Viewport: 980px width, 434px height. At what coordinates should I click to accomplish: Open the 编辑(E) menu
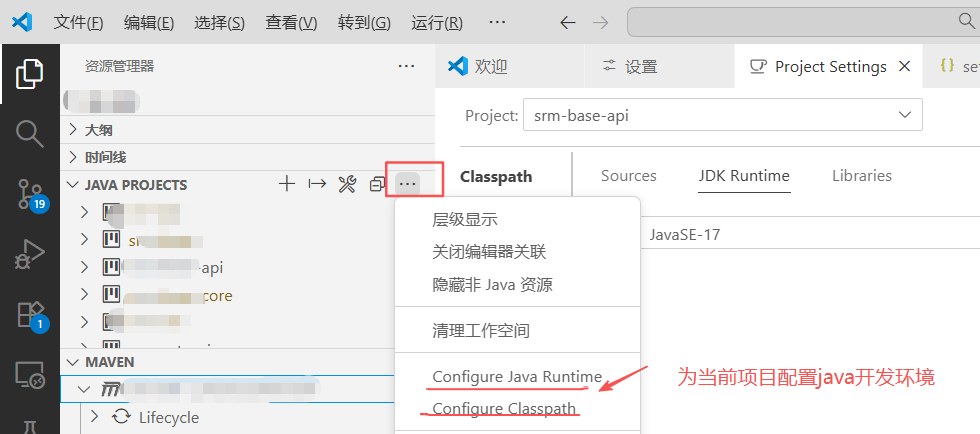coord(149,23)
